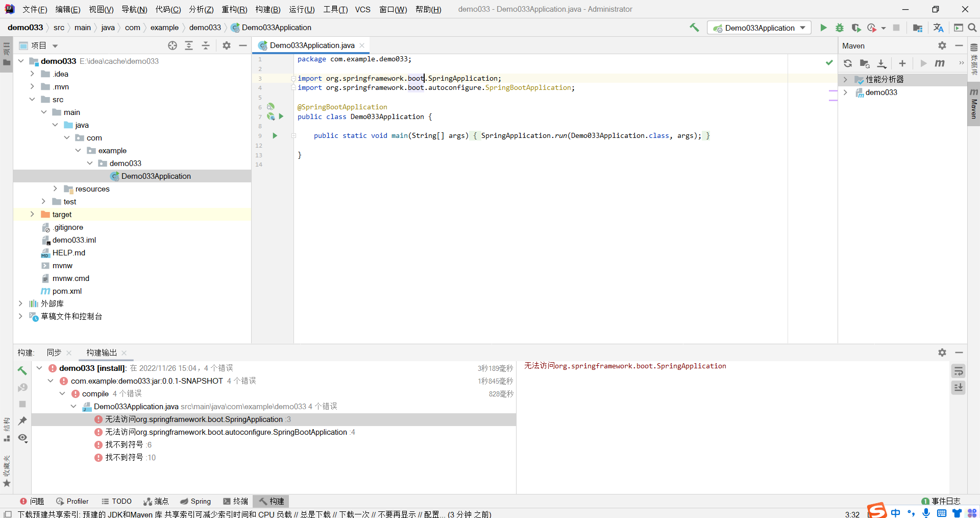This screenshot has height=518, width=980.
Task: Open the 文件(F) menu
Action: (x=35, y=9)
